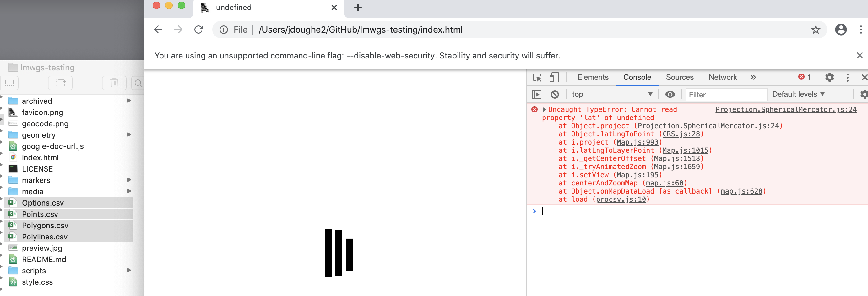
Task: Click inside the console Filter field
Action: pos(726,94)
